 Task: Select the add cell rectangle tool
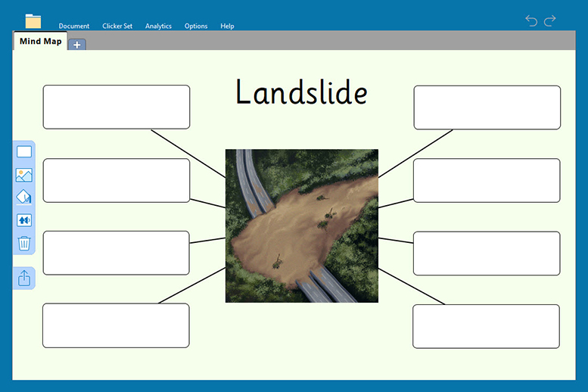tap(24, 152)
